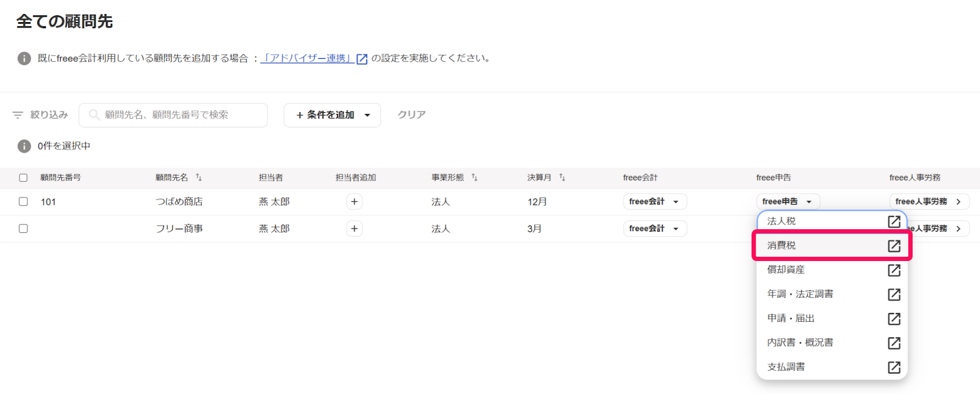980x394 pixels.
Task: Open the アドバイザー連携 link
Action: tap(307, 58)
